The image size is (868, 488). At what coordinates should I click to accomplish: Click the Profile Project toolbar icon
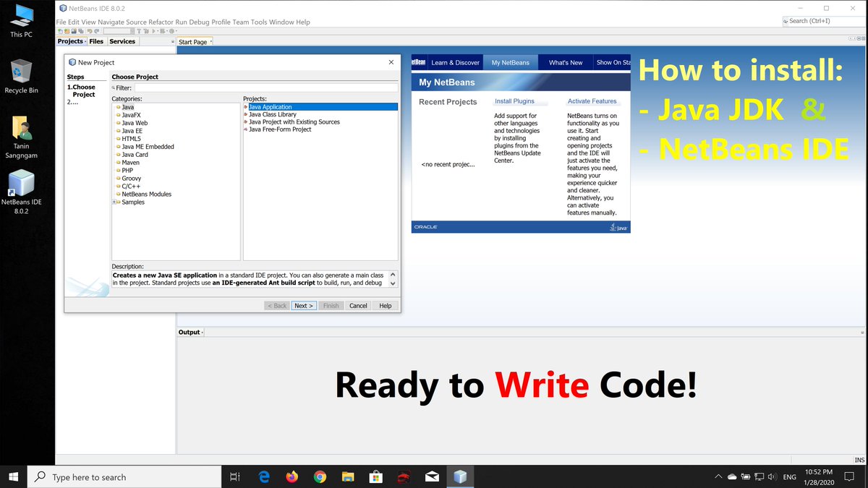pyautogui.click(x=171, y=31)
